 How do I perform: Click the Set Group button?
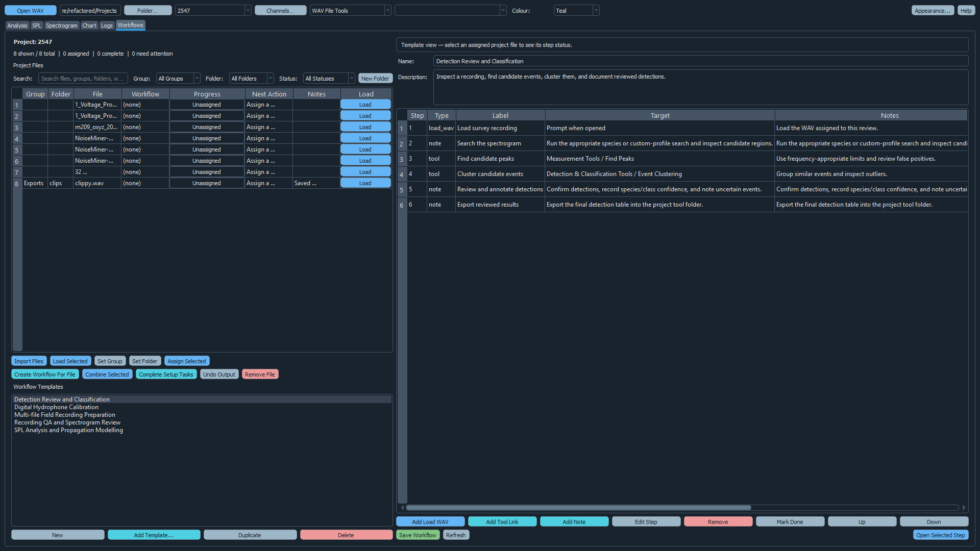(110, 361)
